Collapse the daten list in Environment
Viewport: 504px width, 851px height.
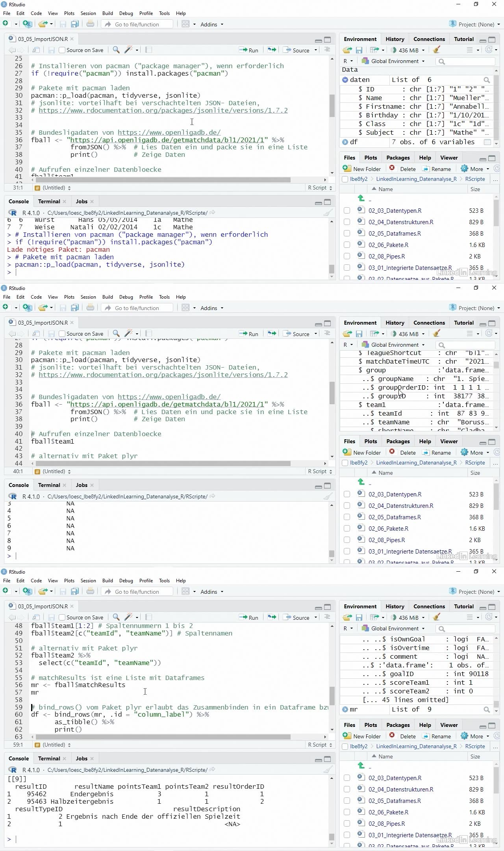point(345,80)
